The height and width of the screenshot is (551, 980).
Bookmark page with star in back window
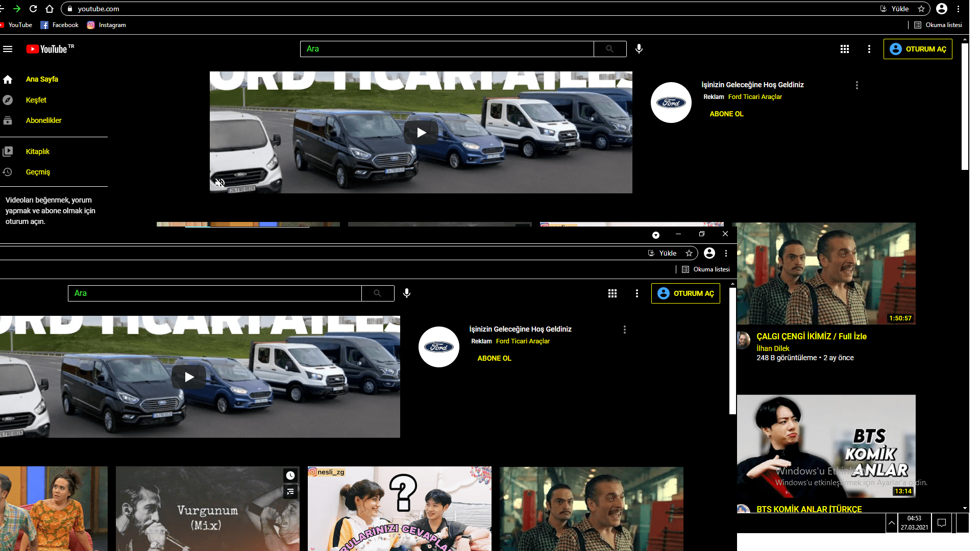(921, 9)
